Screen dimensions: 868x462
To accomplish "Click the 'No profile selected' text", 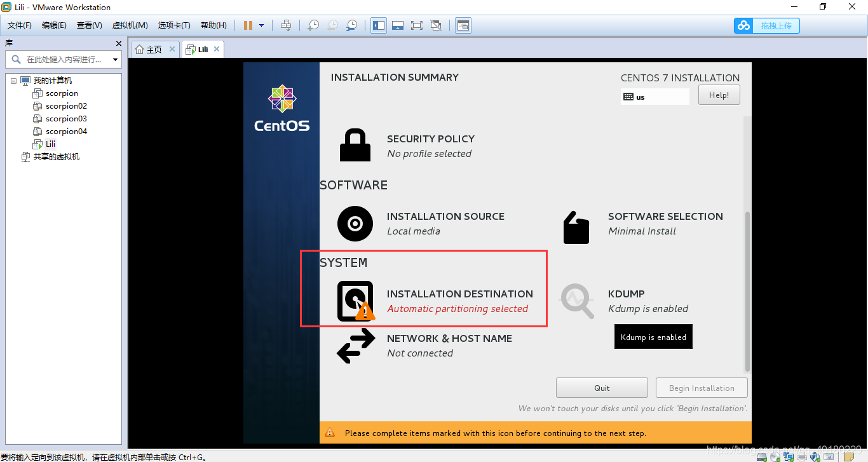I will click(x=429, y=154).
